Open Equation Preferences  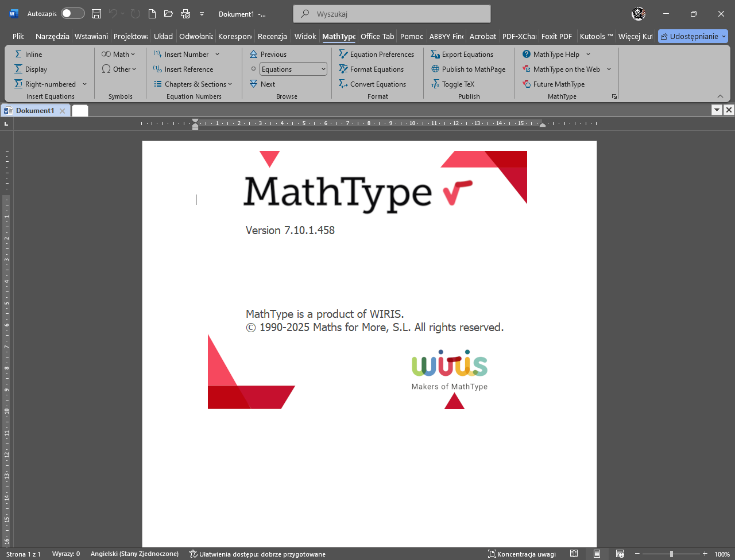point(377,54)
